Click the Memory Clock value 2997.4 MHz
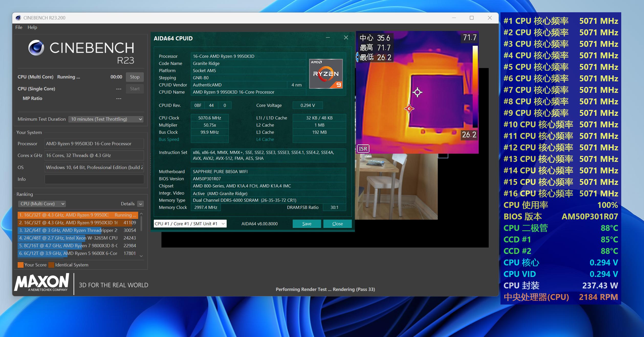 pyautogui.click(x=206, y=207)
